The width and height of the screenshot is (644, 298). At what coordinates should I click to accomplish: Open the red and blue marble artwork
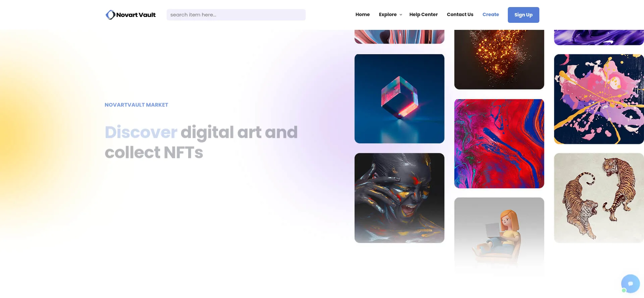point(499,143)
